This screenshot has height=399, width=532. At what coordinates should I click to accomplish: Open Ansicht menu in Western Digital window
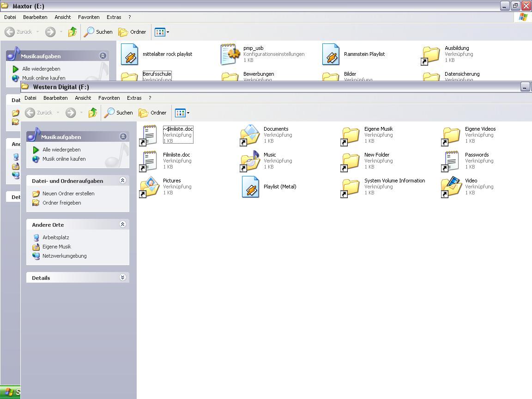point(83,98)
